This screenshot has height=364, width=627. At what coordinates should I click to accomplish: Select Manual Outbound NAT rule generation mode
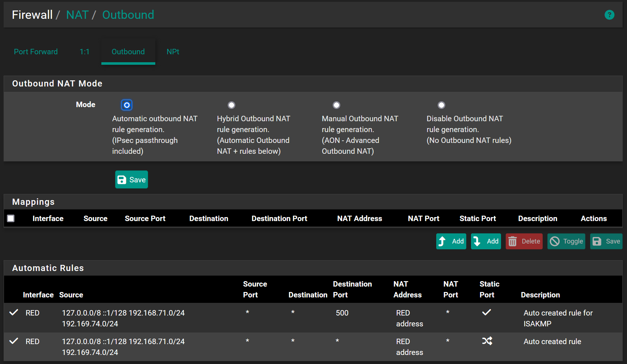336,105
